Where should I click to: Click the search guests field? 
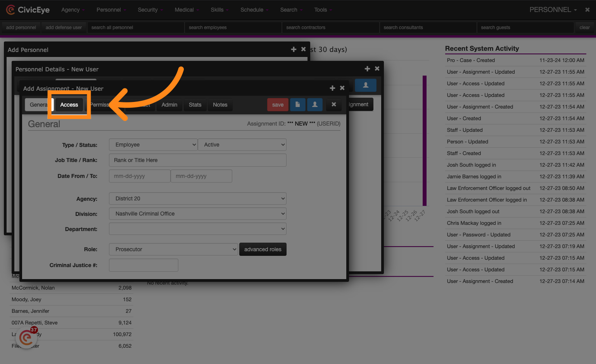525,28
